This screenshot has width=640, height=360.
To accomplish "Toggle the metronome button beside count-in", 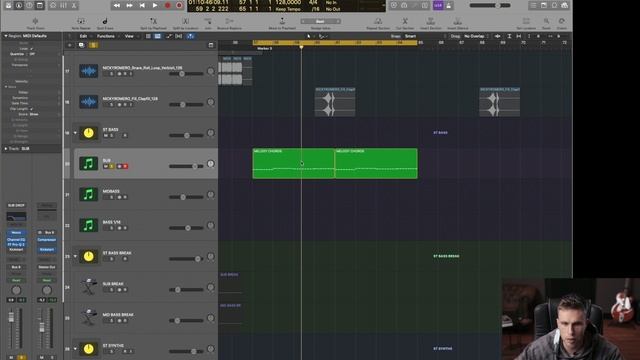I will click(x=449, y=5).
